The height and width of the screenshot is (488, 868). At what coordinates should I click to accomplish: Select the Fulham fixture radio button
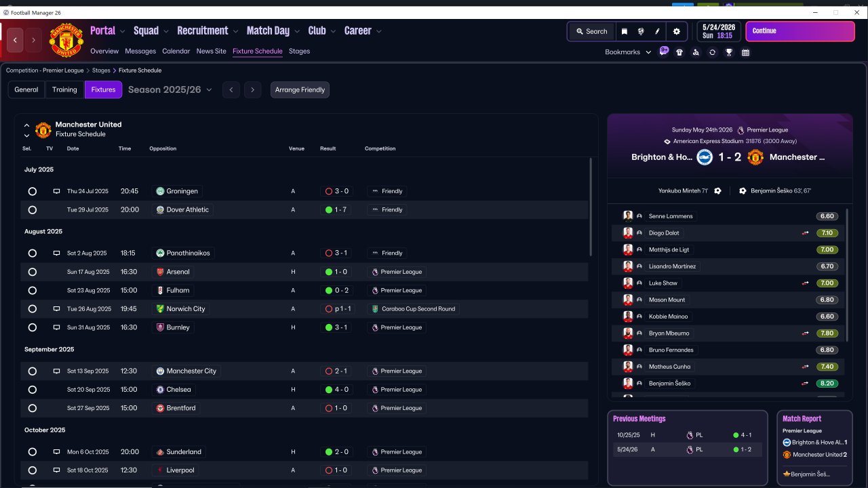point(32,290)
